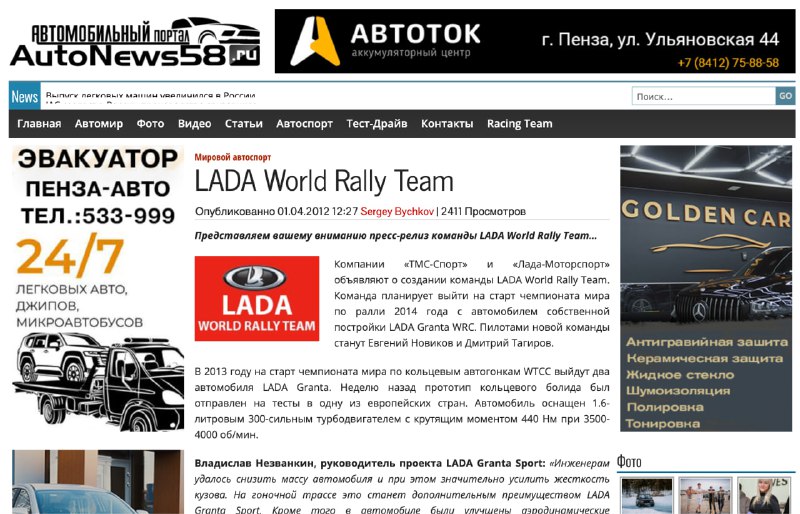The height and width of the screenshot is (514, 800).
Task: Click the tow truck illustration in Эвакуатор ad
Action: [x=97, y=381]
